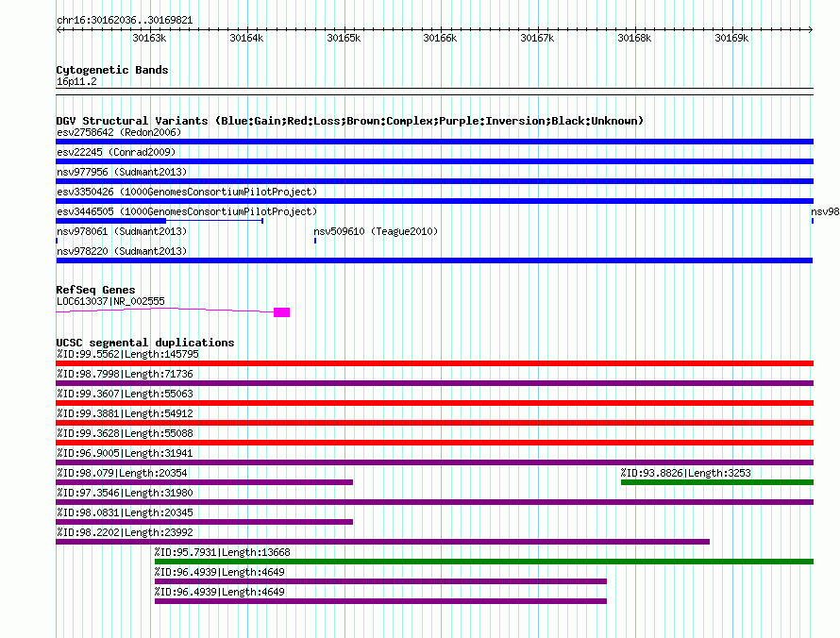Click the purple bar under %ID:98.7998

(434, 383)
